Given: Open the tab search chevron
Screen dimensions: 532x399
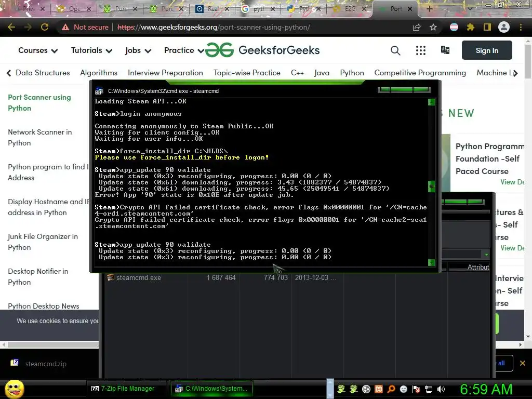Looking at the screenshot, I should pyautogui.click(x=470, y=8).
